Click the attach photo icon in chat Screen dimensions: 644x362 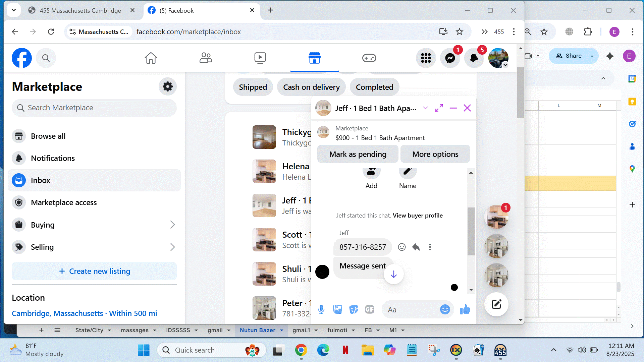(337, 309)
